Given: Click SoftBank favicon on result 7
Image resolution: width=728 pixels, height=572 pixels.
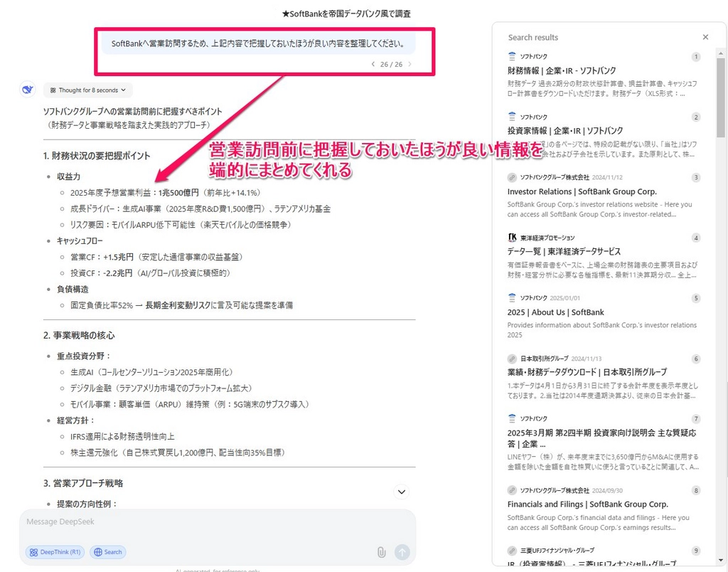Looking at the screenshot, I should pyautogui.click(x=512, y=418).
